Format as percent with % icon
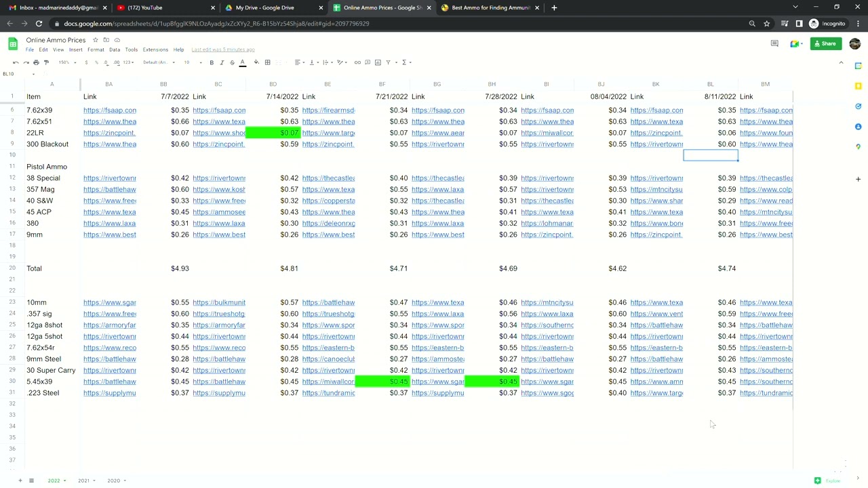 point(96,62)
